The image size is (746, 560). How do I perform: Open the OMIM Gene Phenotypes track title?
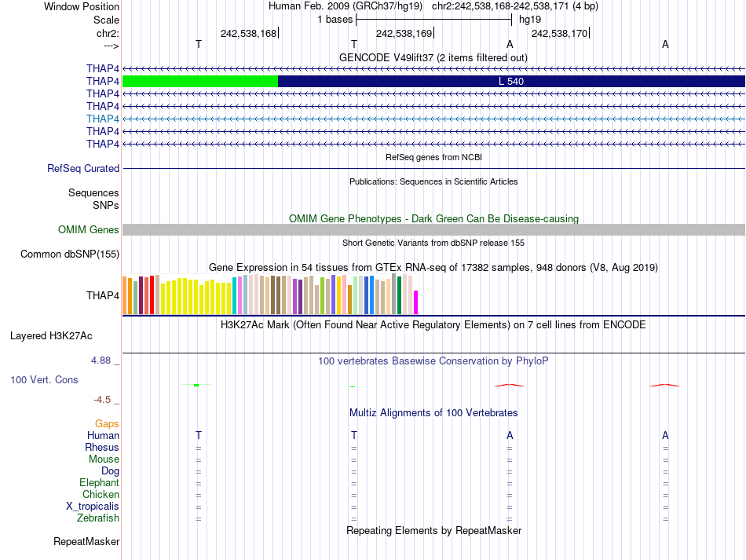click(433, 218)
